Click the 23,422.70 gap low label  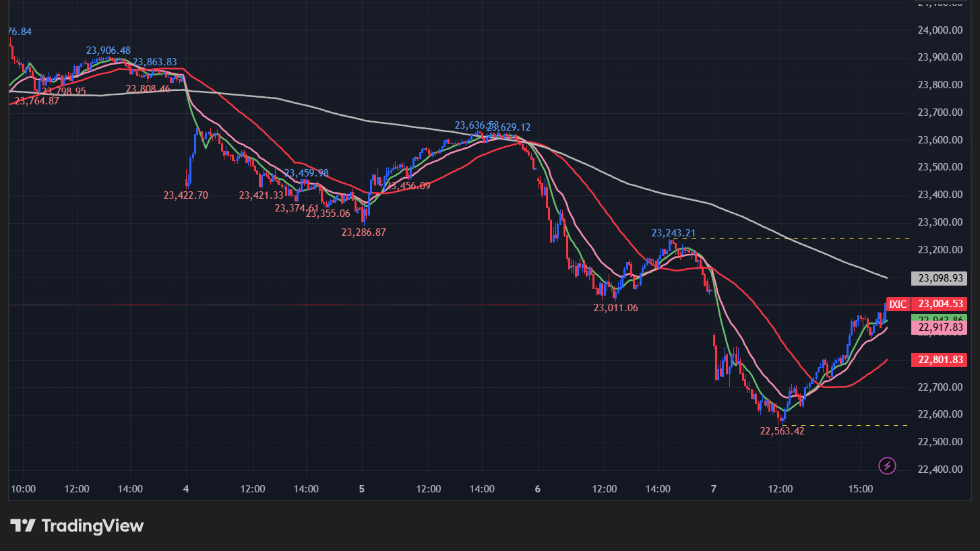[185, 195]
